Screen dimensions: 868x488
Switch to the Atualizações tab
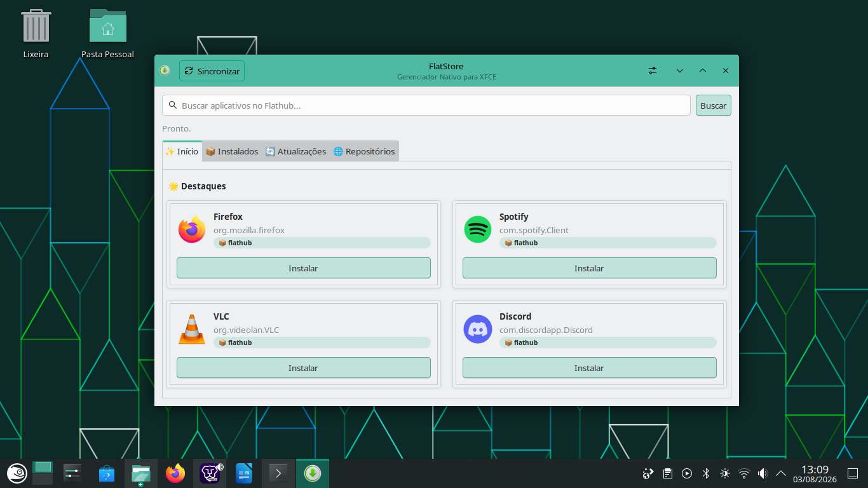pyautogui.click(x=295, y=151)
